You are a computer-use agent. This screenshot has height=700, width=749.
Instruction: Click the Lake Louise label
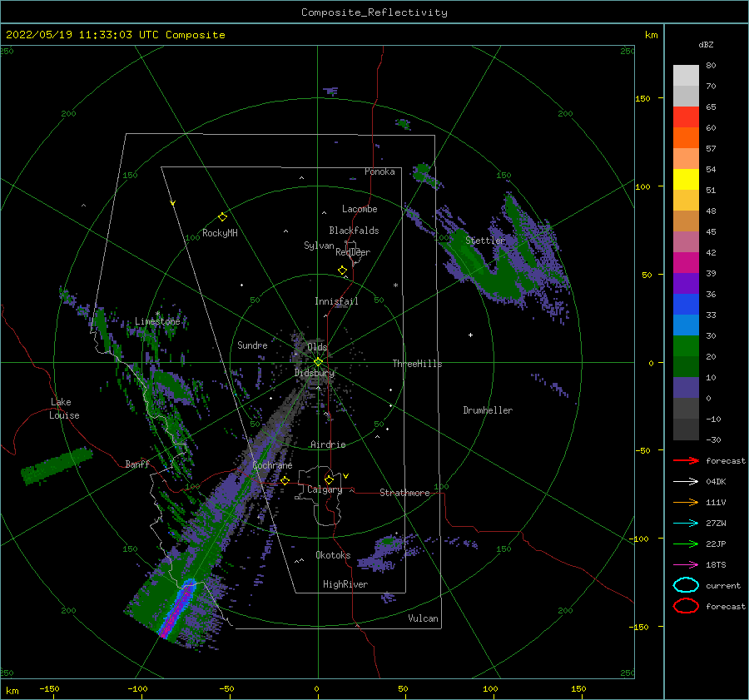(x=64, y=409)
